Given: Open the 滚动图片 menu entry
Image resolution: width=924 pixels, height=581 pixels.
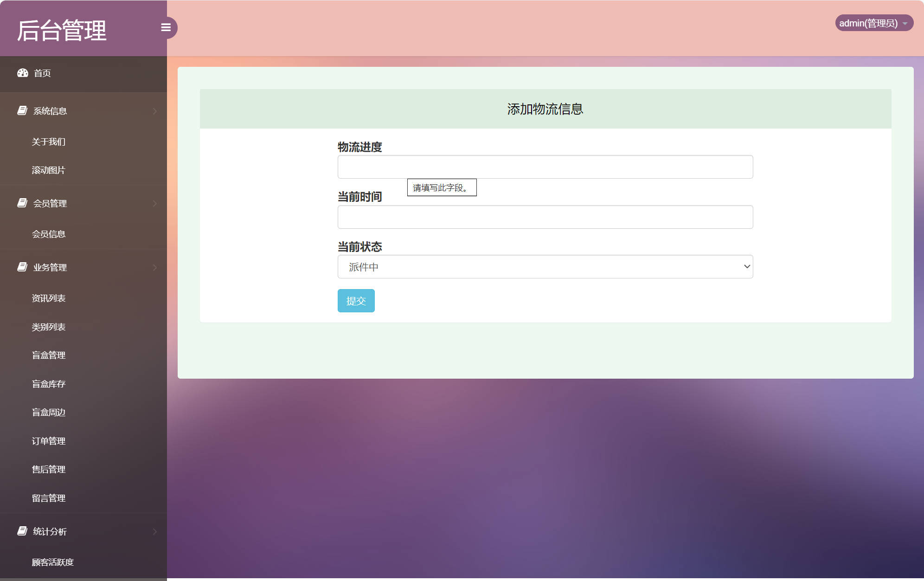Looking at the screenshot, I should click(x=48, y=170).
